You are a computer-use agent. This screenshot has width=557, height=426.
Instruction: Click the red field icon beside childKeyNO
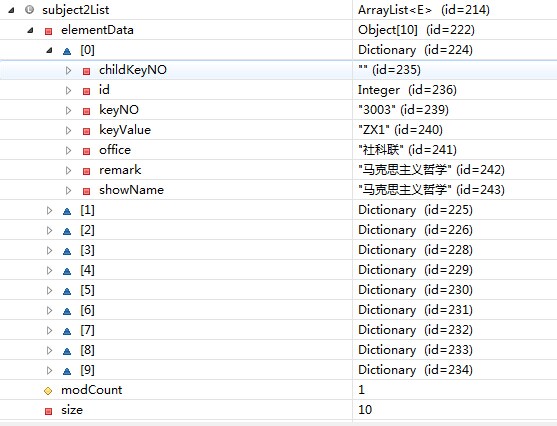click(x=86, y=71)
